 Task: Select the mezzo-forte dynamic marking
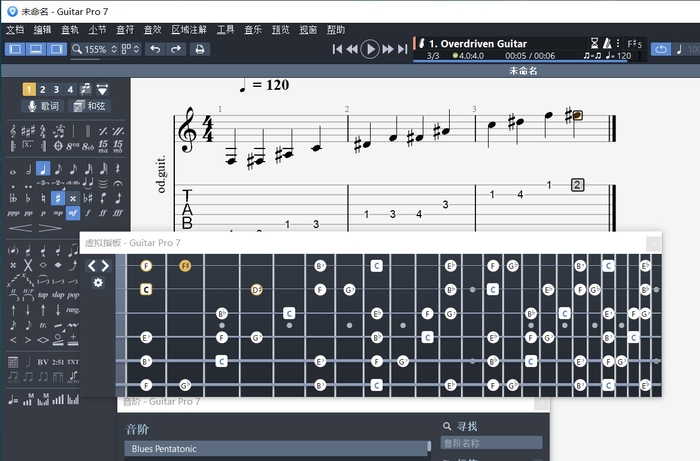click(x=72, y=212)
